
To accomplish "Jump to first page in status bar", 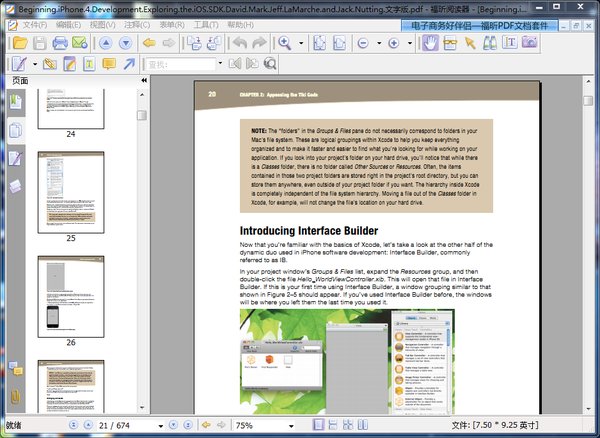I will pos(73,425).
